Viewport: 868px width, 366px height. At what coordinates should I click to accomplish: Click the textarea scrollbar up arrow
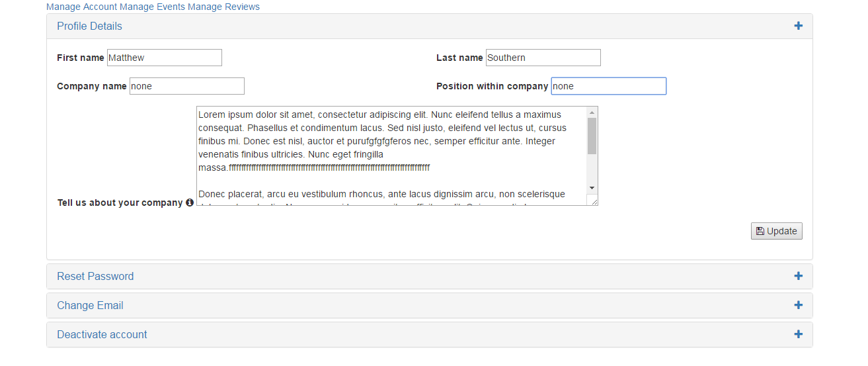[x=592, y=112]
